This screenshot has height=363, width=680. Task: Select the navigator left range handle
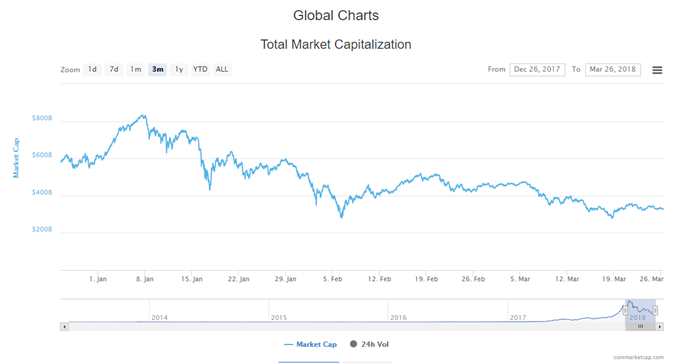[625, 311]
